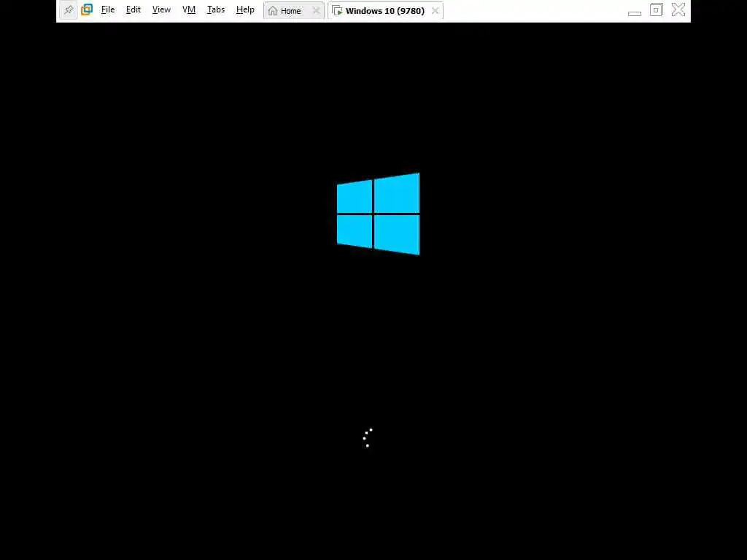747x560 pixels.
Task: Open the Tabs menu
Action: 216,9
